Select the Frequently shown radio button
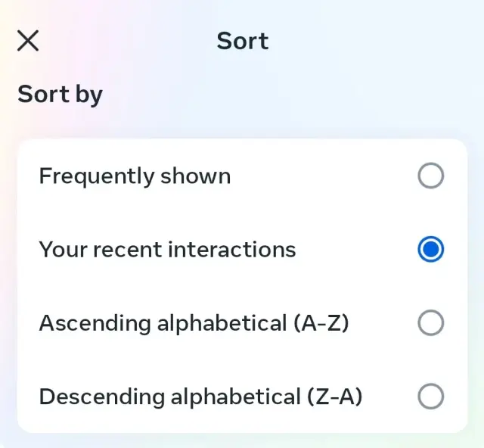484x448 pixels. click(430, 176)
